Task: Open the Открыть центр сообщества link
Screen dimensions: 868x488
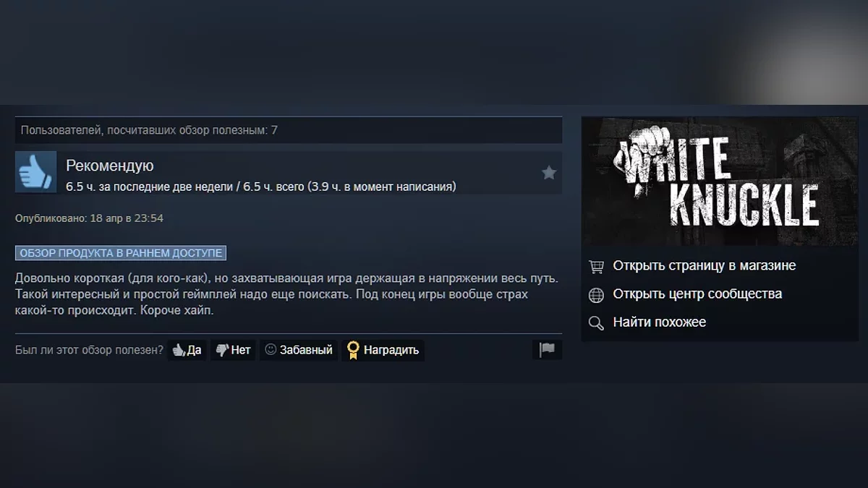Action: [x=697, y=294]
